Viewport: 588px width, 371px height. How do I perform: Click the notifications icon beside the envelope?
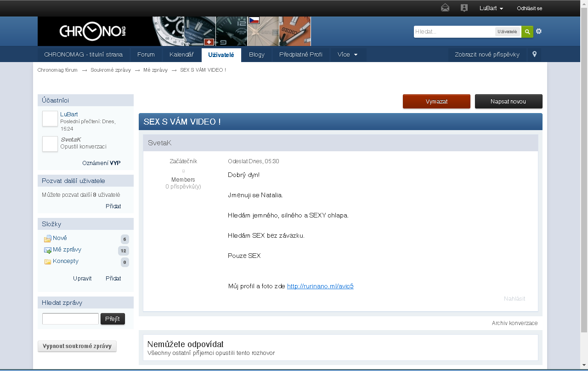[464, 8]
